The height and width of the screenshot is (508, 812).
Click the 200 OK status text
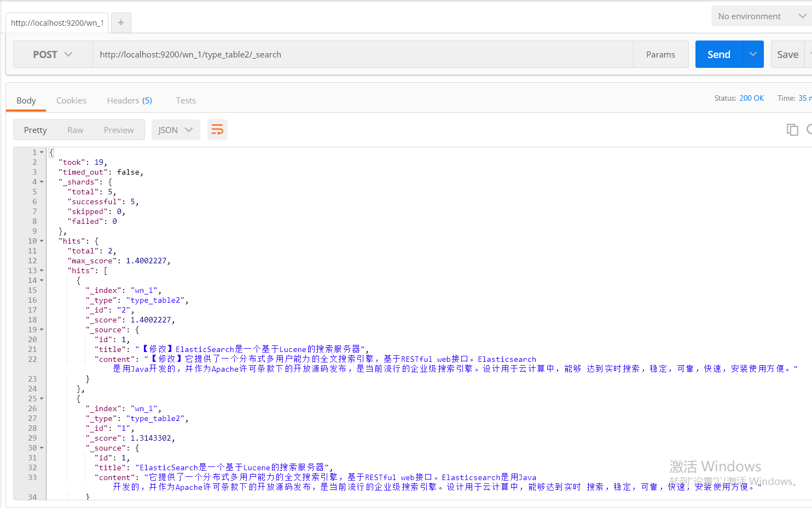coord(751,98)
